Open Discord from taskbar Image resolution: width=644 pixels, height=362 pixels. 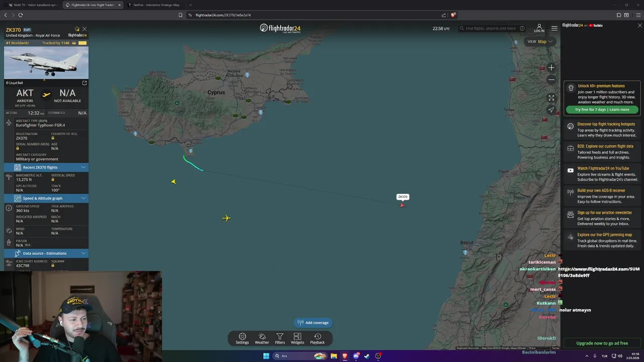[356, 356]
